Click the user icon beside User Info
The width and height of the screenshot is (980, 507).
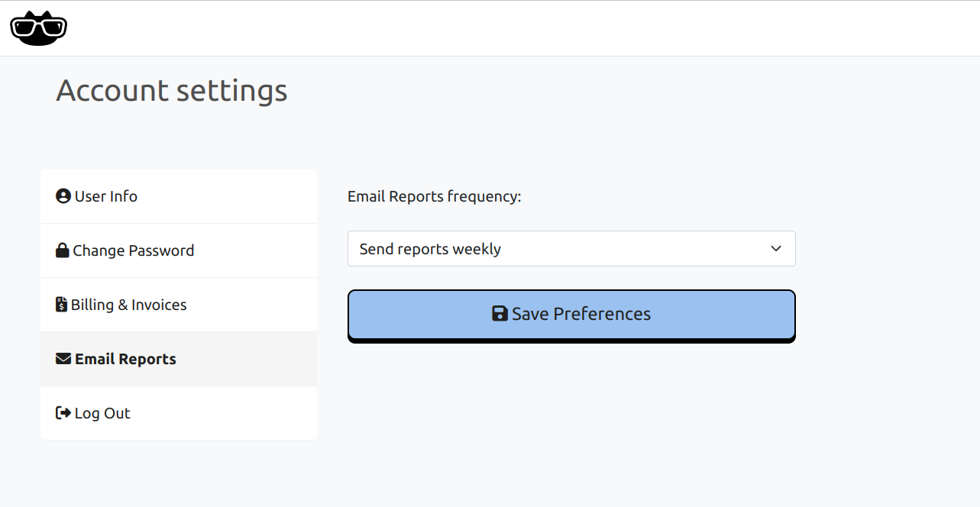pyautogui.click(x=62, y=195)
